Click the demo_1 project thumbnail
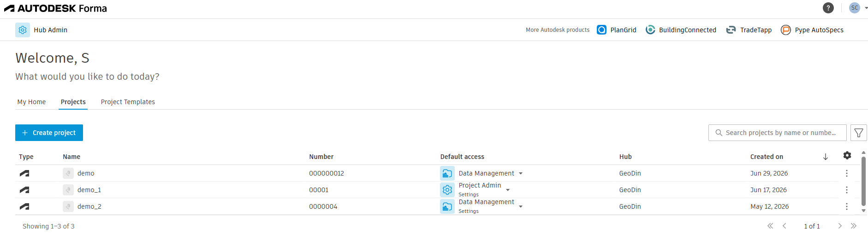The height and width of the screenshot is (241, 868). 68,190
